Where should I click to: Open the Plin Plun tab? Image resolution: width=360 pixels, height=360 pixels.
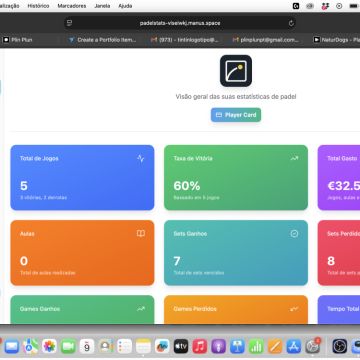(x=18, y=40)
